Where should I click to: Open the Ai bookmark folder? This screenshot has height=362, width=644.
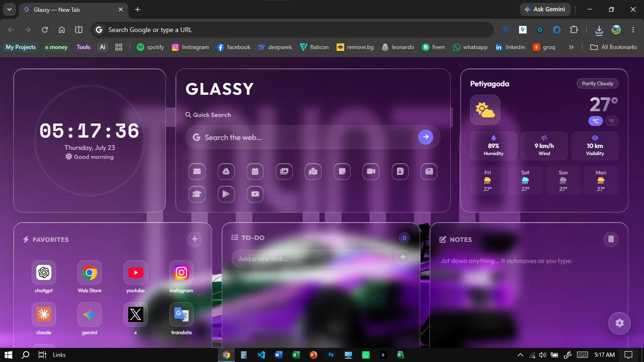(x=102, y=47)
